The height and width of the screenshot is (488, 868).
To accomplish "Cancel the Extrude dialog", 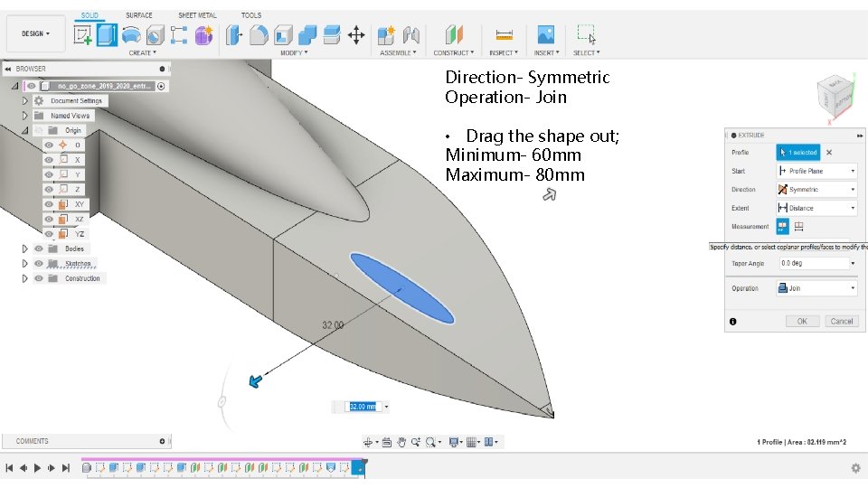I will tap(842, 322).
